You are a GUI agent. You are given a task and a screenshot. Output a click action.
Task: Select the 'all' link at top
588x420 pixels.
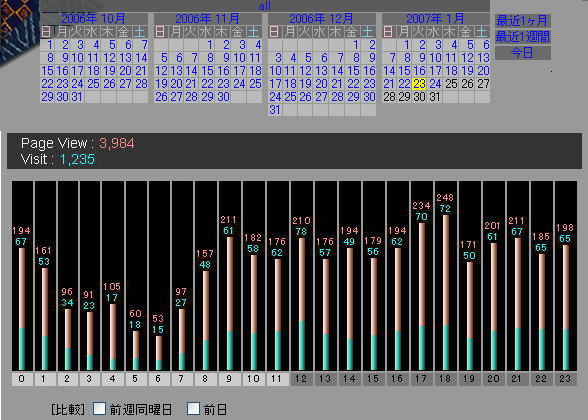[x=264, y=6]
